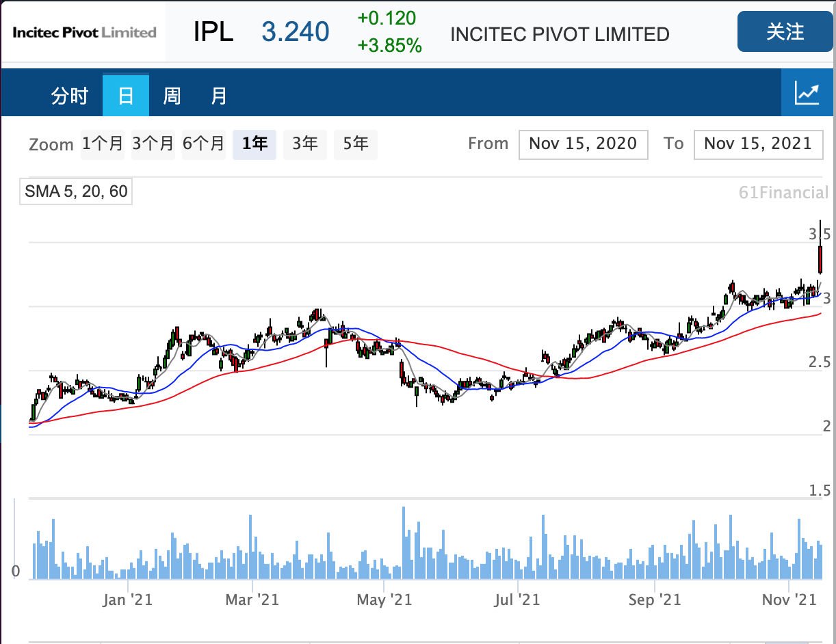Click the Sep '21 axis label
The image size is (836, 644).
[x=655, y=600]
